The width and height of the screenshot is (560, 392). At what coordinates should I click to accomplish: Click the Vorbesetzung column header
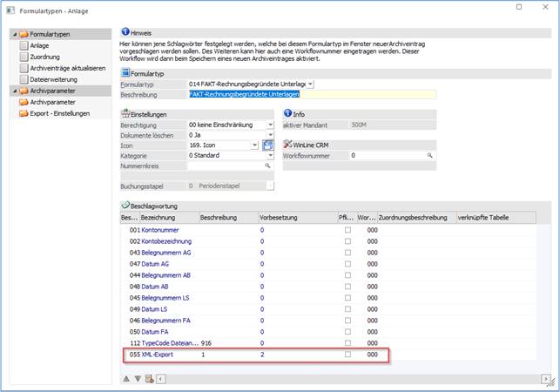point(279,217)
